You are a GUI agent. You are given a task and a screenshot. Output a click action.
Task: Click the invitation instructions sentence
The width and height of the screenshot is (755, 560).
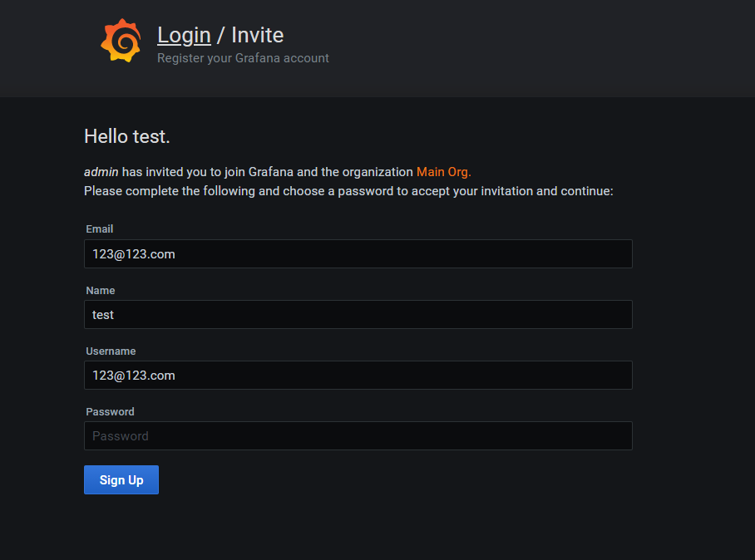coord(348,190)
